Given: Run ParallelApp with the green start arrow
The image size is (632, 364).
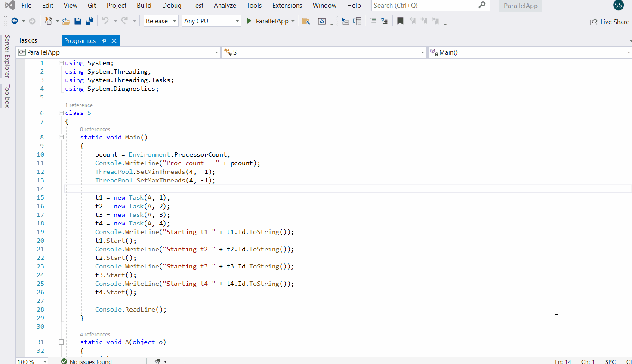Looking at the screenshot, I should 249,21.
